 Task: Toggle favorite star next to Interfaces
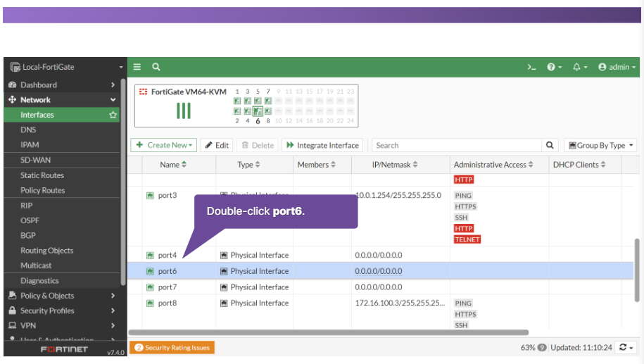pos(113,115)
